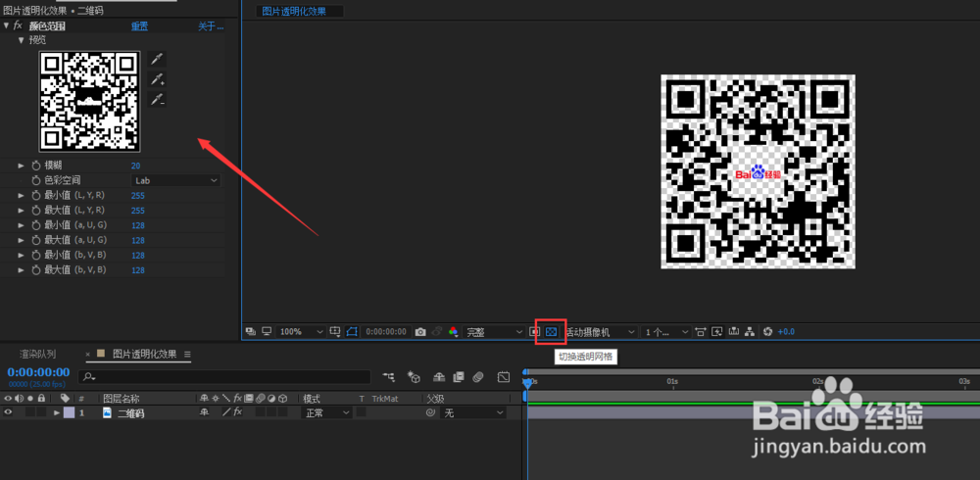Toggle the quality switch on 二维码 layer
The image size is (980, 480).
coord(227,412)
